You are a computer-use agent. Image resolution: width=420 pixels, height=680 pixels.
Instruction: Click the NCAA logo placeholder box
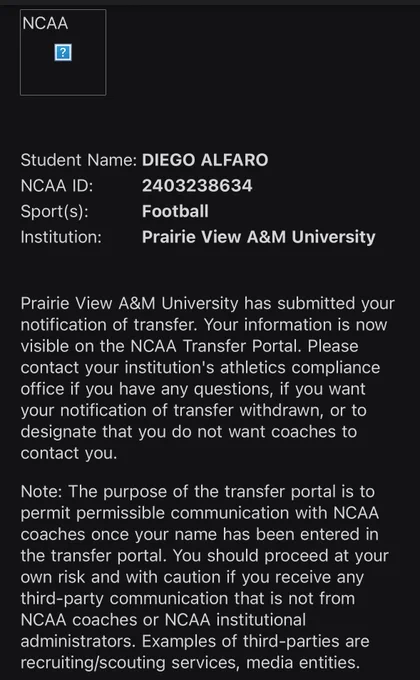click(63, 52)
